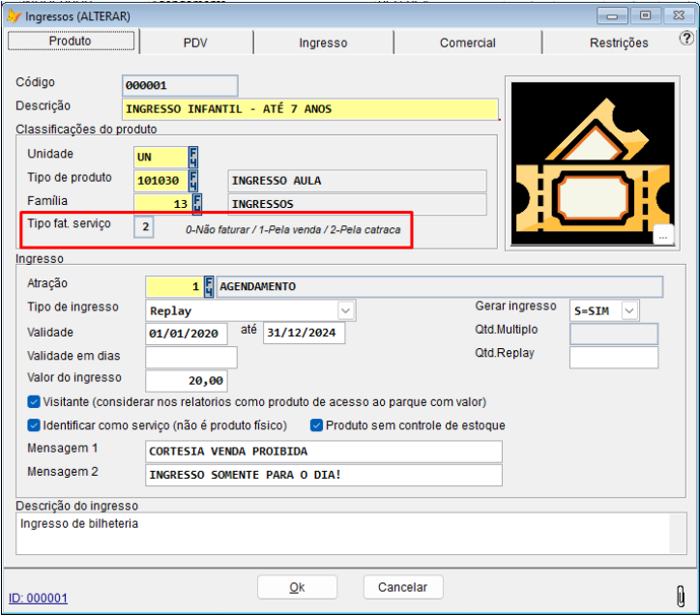700x615 pixels.
Task: Open the help question mark icon
Action: pos(686,40)
